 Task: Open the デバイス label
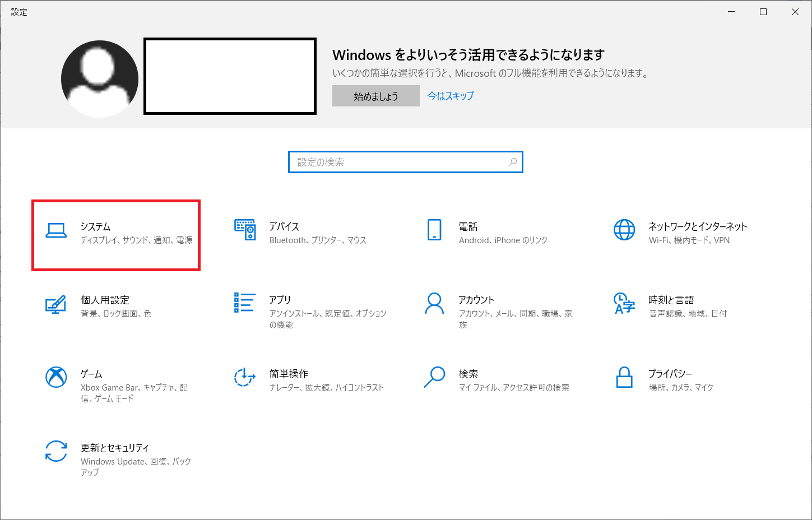[284, 226]
